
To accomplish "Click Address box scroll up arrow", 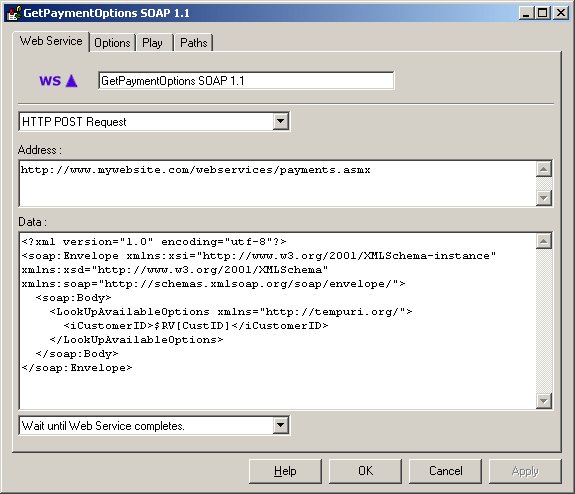I will [544, 169].
